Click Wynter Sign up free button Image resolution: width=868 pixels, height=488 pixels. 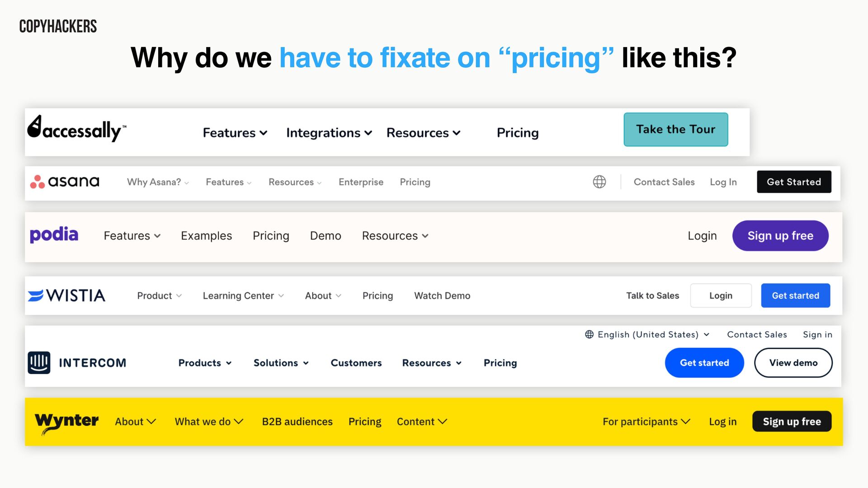[x=792, y=422]
